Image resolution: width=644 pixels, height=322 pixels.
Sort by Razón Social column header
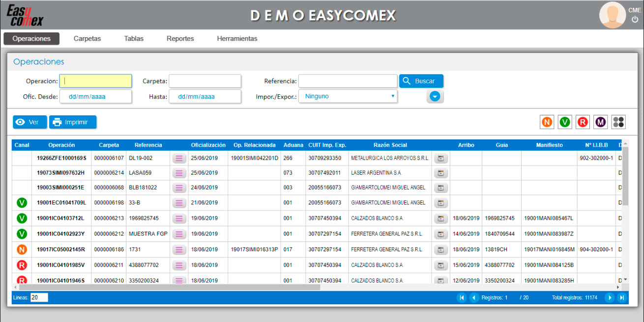pos(390,145)
